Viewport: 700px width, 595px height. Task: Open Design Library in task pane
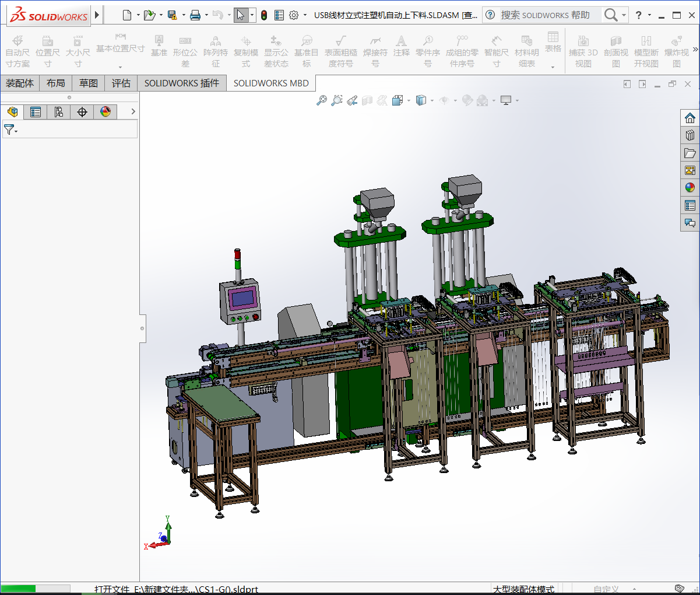[x=690, y=135]
